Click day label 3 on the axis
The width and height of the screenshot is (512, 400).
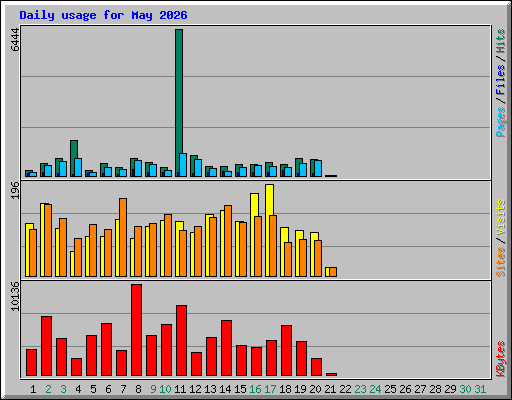click(63, 389)
